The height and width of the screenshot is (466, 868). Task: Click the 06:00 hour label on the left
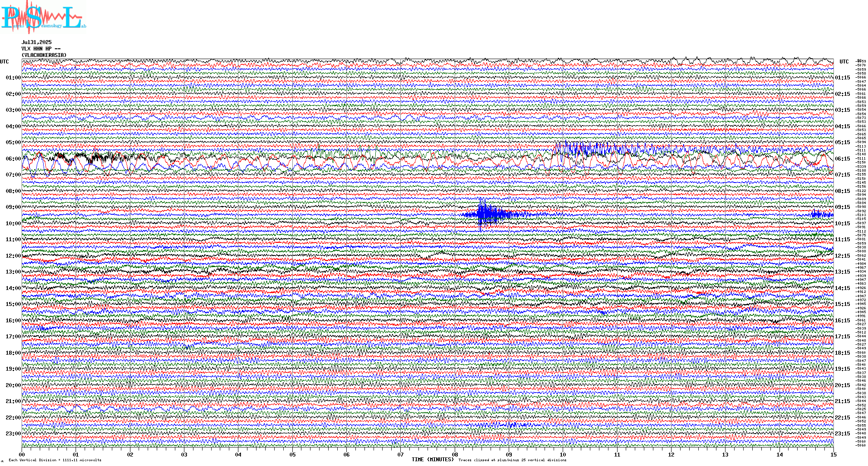click(x=13, y=159)
